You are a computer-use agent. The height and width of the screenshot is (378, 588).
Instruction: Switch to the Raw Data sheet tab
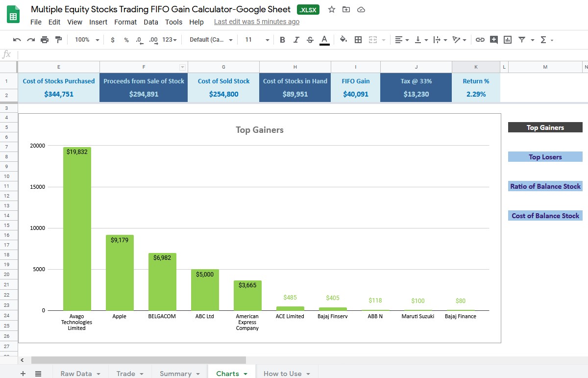(x=80, y=374)
